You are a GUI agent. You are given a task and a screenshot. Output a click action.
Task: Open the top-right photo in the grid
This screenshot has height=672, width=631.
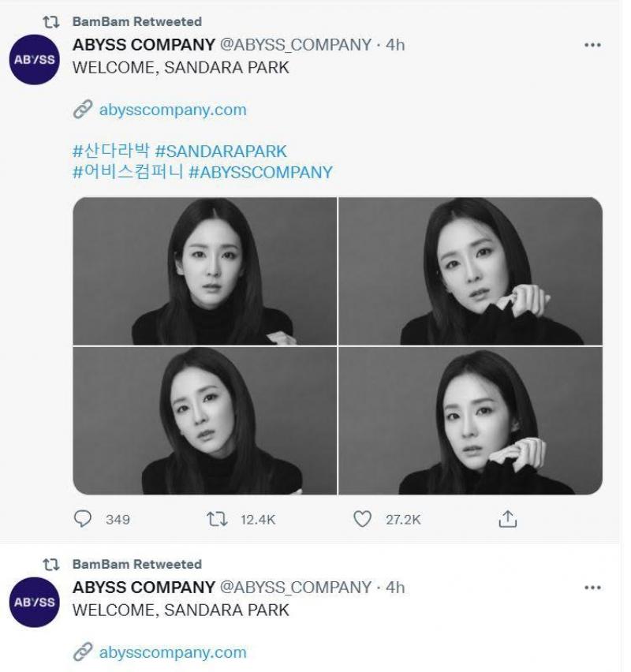point(470,271)
